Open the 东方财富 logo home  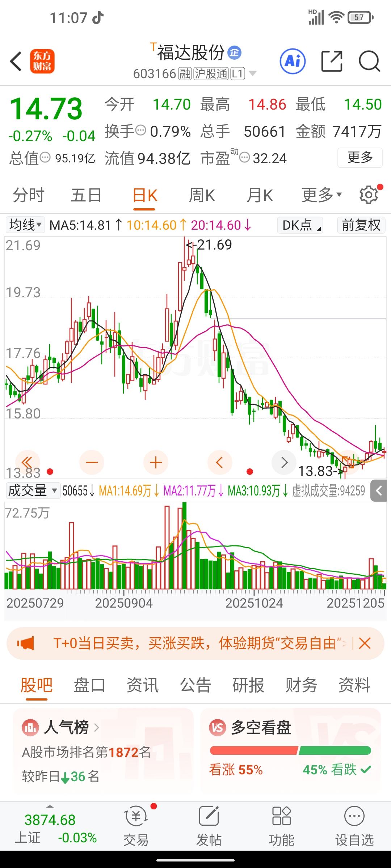tap(42, 61)
